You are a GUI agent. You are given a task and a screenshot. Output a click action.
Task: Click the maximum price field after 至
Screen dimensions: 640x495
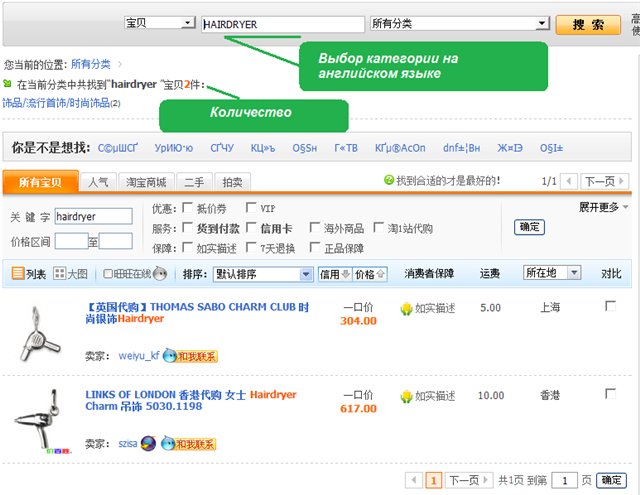coord(116,241)
